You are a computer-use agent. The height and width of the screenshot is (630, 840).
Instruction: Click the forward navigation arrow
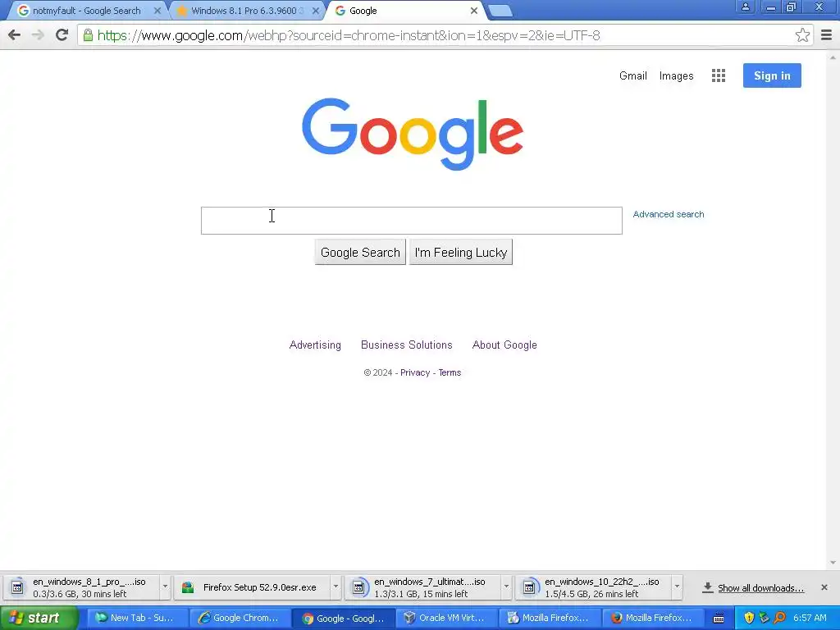(x=38, y=35)
